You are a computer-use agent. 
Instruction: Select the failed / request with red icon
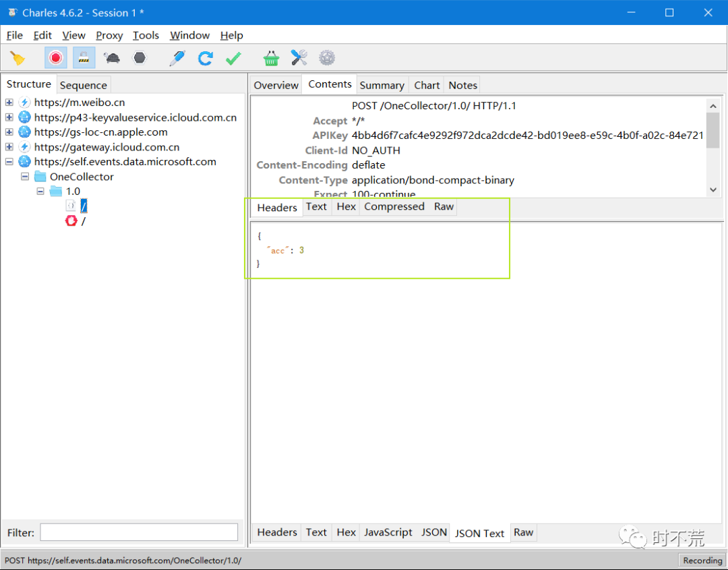click(x=83, y=221)
